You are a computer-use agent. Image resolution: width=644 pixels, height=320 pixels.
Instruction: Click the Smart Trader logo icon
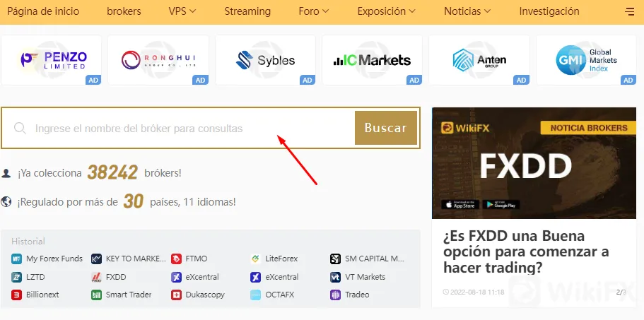97,295
